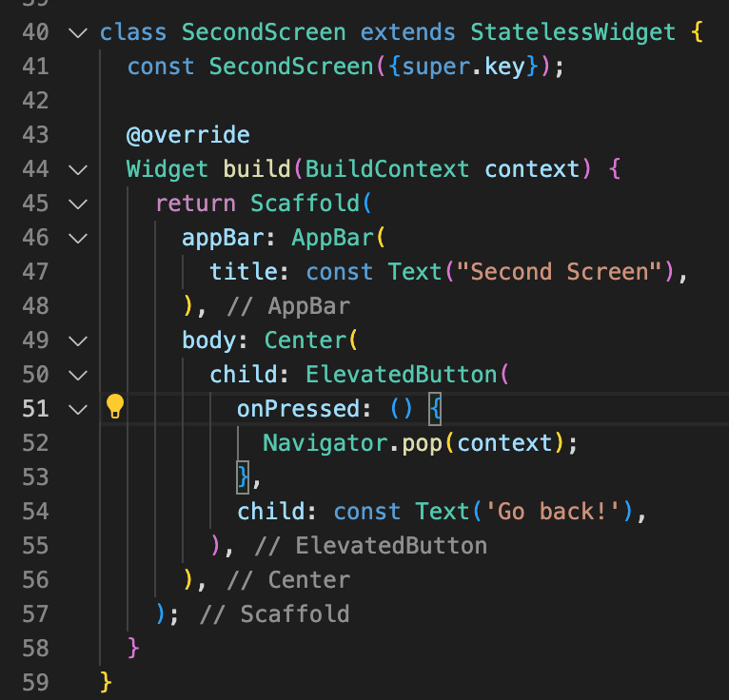Collapse the body: Center block chevron

pyautogui.click(x=77, y=340)
